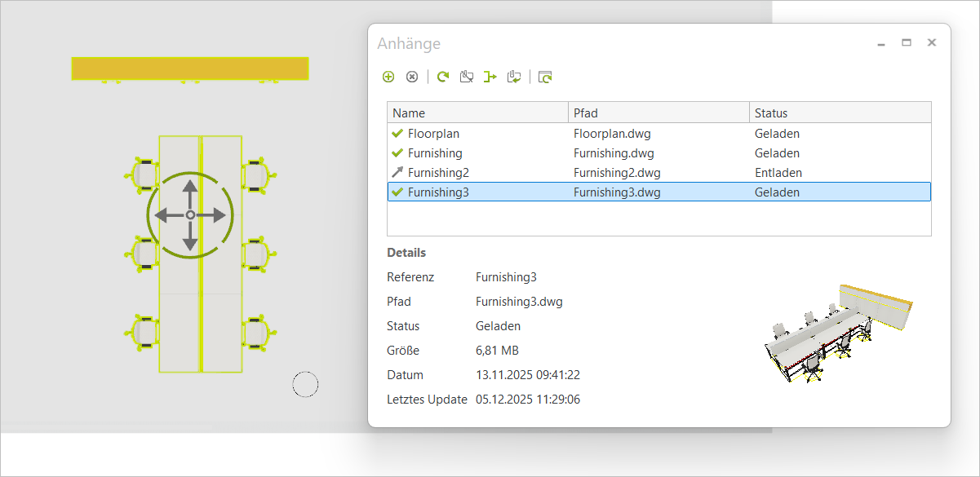
Task: Click the unloaded arrow icon beside Furnishing2
Action: 396,172
